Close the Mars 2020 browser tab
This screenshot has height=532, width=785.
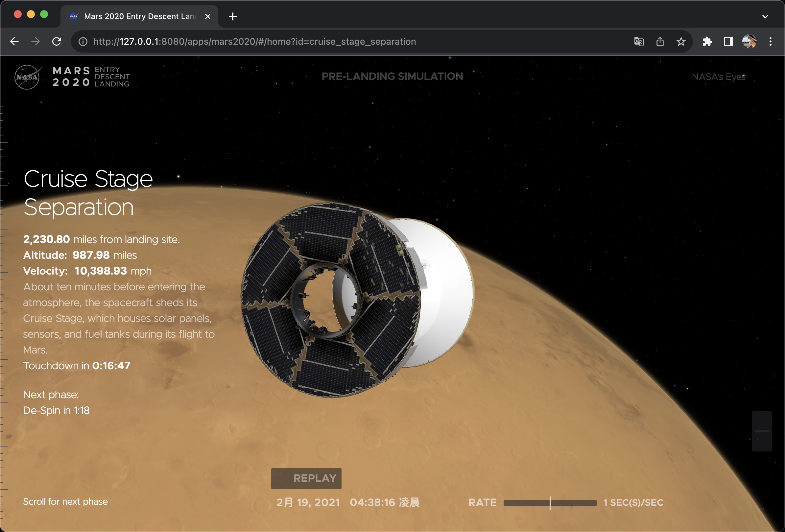click(208, 16)
